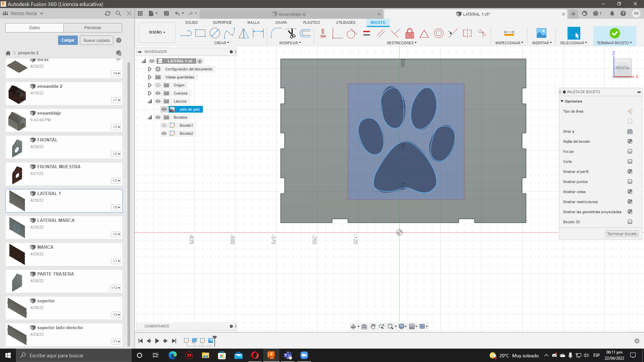Open FRONTAL file version dropdown V2
The image size is (644, 362).
(116, 154)
